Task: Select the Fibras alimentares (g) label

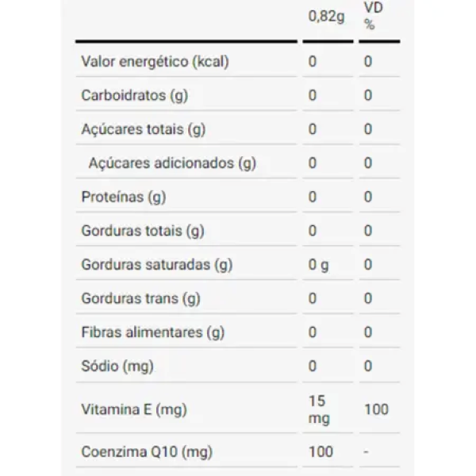Action: (x=153, y=332)
